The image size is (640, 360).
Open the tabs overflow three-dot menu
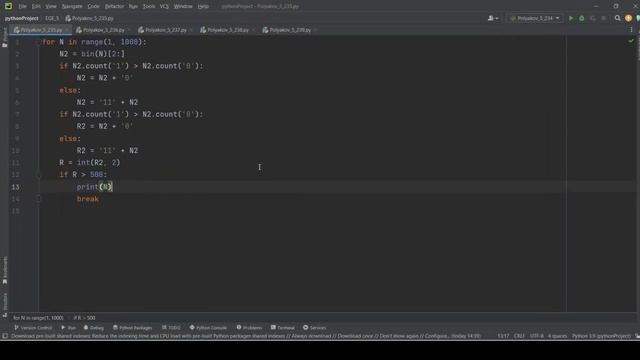click(631, 30)
